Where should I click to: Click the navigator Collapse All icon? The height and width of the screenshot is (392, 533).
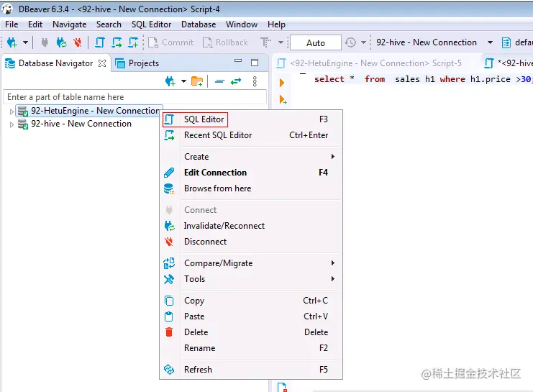219,81
